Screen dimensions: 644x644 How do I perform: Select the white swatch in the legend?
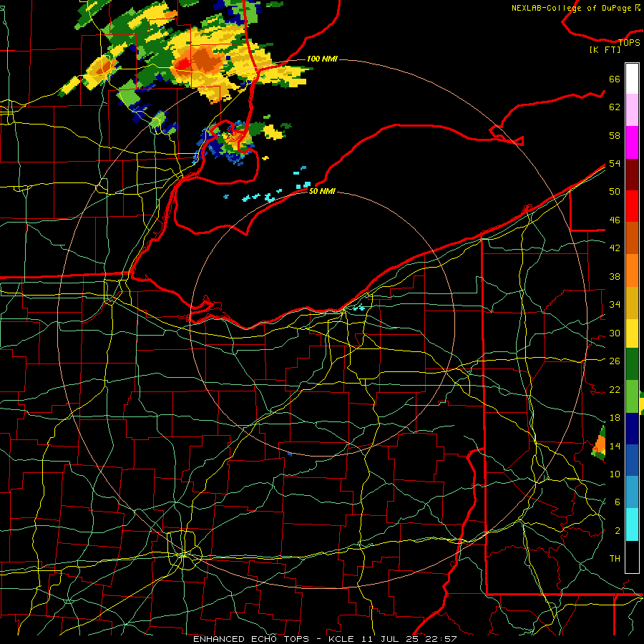click(632, 79)
